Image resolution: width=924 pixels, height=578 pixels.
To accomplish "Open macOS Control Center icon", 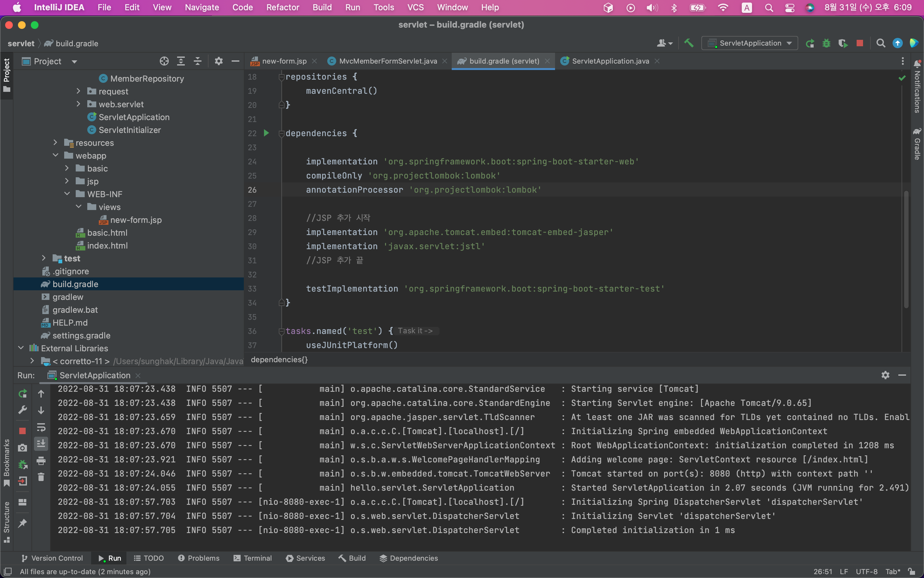I will [789, 7].
